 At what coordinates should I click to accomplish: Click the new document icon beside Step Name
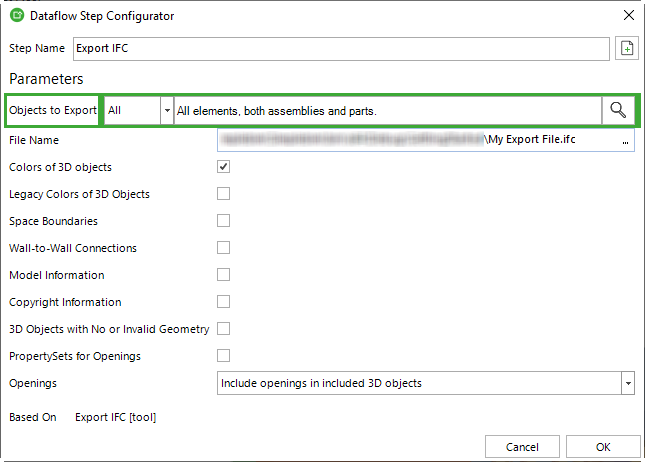pos(626,49)
